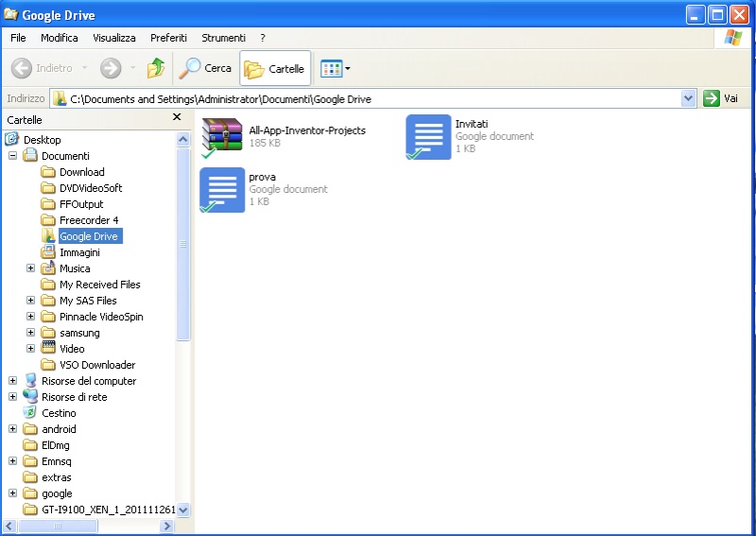This screenshot has height=536, width=756.
Task: Select the Pinnacle VideoSpin folder
Action: [101, 317]
